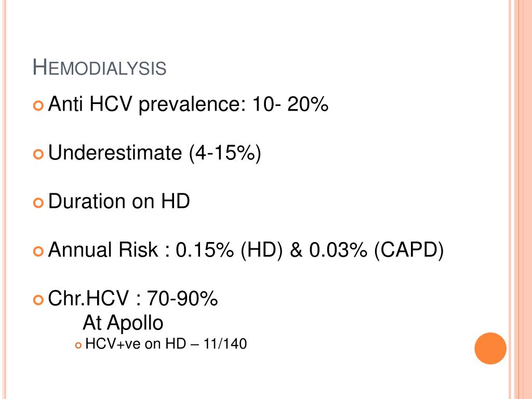The height and width of the screenshot is (399, 532).
Task: Click the bullet before Chr.HCV
Action: pos(38,300)
